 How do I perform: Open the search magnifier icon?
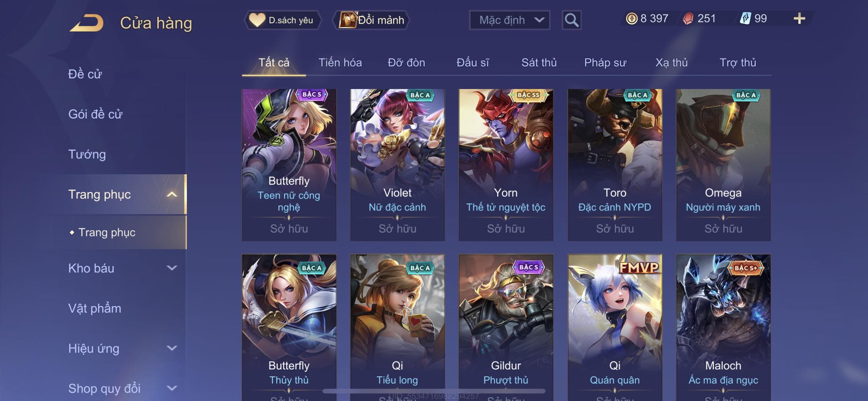click(571, 20)
